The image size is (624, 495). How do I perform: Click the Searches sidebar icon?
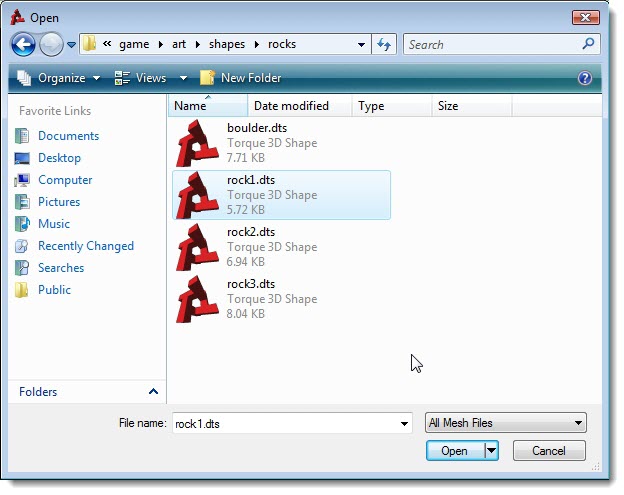coord(22,268)
